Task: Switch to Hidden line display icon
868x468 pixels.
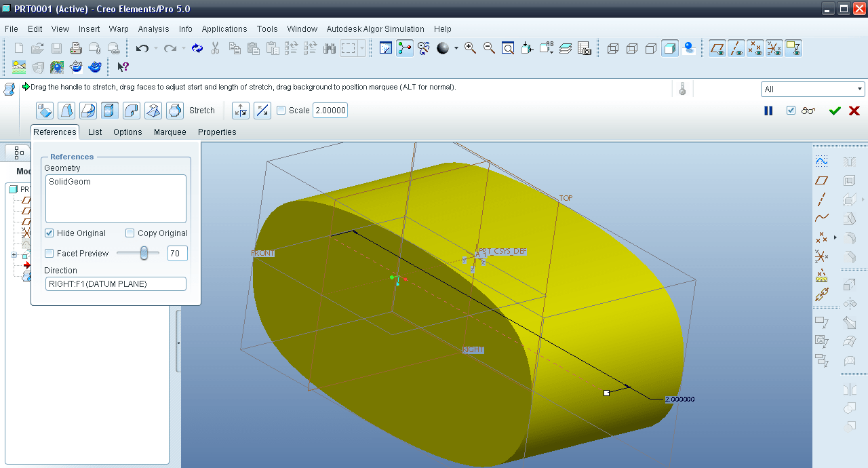Action: tap(632, 48)
